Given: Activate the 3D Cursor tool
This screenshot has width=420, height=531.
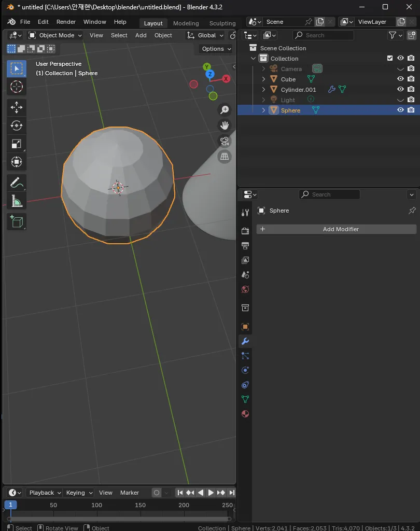Looking at the screenshot, I should click(x=16, y=87).
